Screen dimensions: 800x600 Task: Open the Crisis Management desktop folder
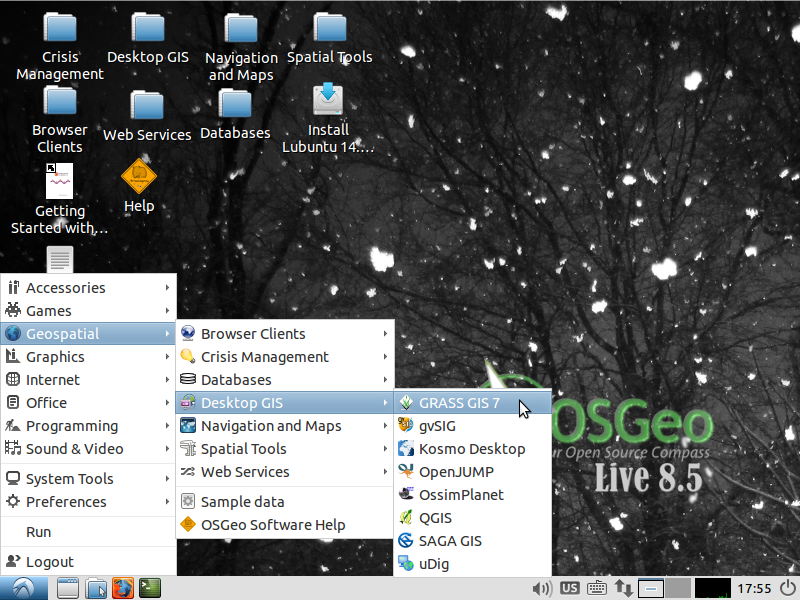tap(60, 28)
